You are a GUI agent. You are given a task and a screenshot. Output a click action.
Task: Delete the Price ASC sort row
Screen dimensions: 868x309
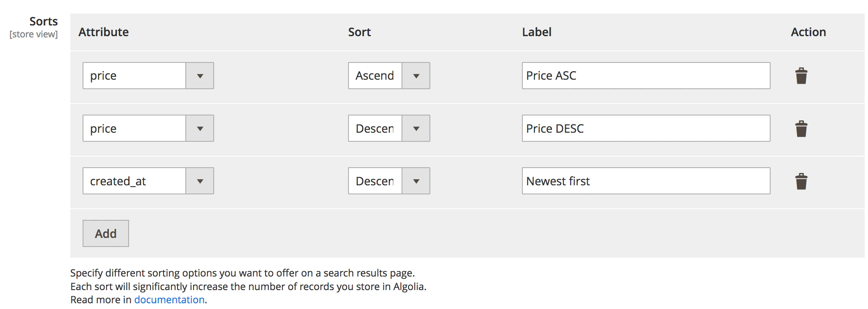tap(801, 76)
